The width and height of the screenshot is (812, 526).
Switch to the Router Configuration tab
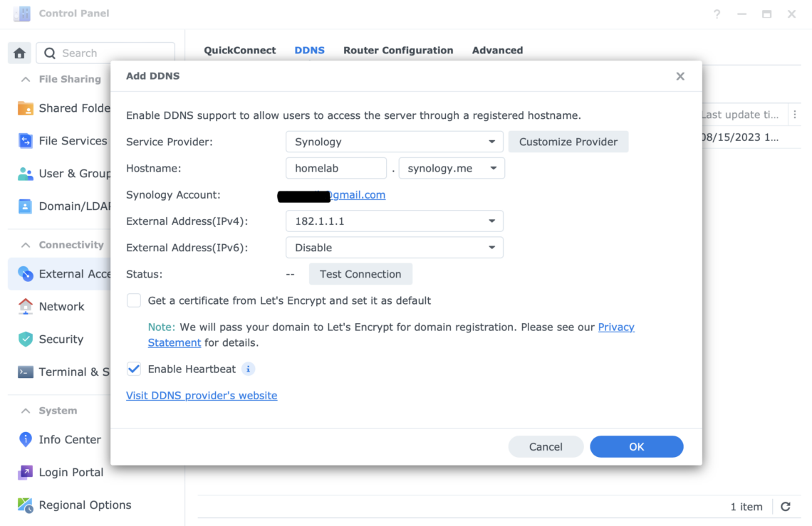click(x=398, y=50)
